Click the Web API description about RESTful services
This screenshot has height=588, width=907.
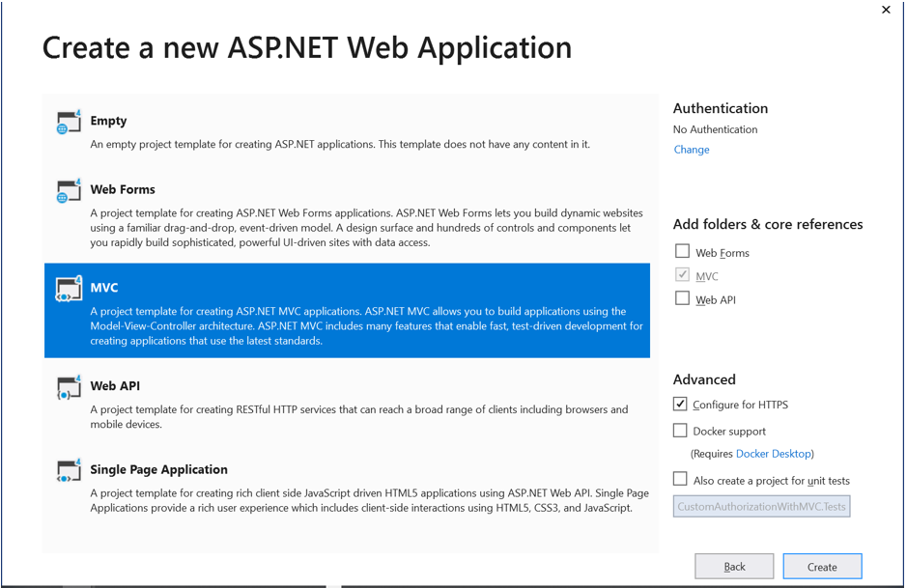click(x=359, y=417)
